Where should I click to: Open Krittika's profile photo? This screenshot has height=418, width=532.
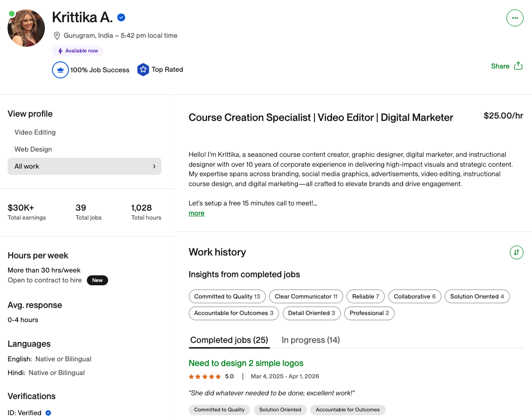click(26, 28)
